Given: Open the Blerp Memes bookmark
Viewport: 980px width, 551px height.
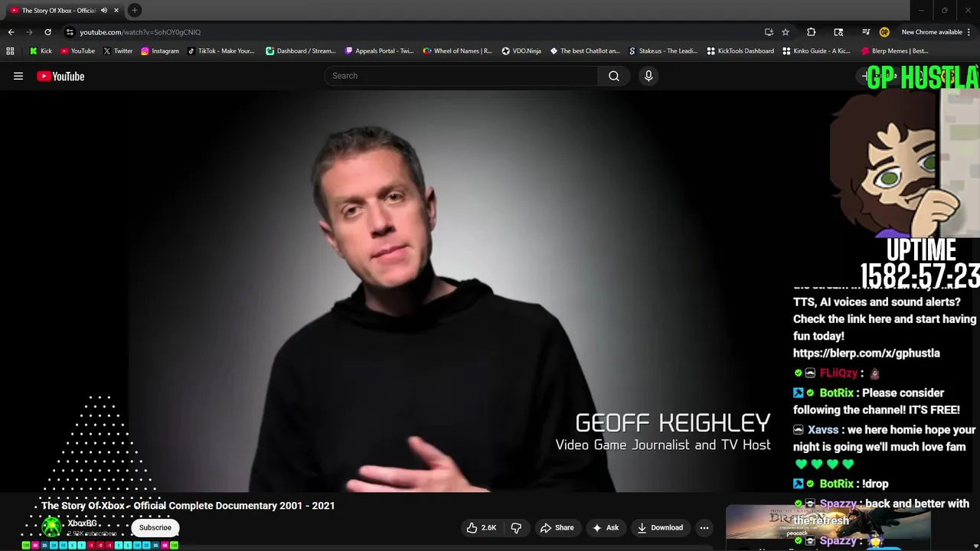Looking at the screenshot, I should click(x=894, y=51).
